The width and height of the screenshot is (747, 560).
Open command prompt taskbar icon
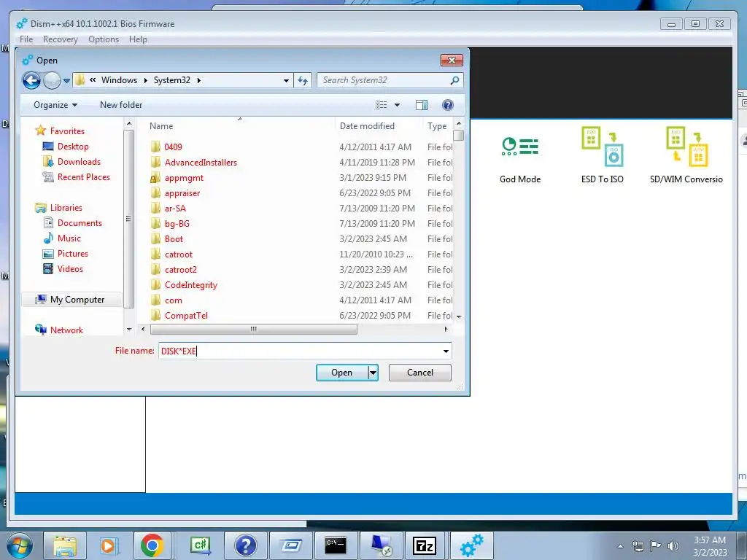336,545
